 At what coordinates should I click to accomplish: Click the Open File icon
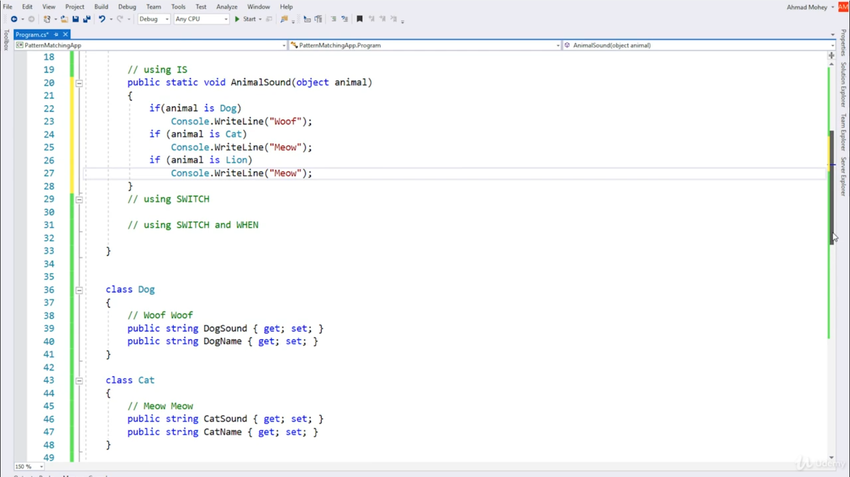point(64,19)
